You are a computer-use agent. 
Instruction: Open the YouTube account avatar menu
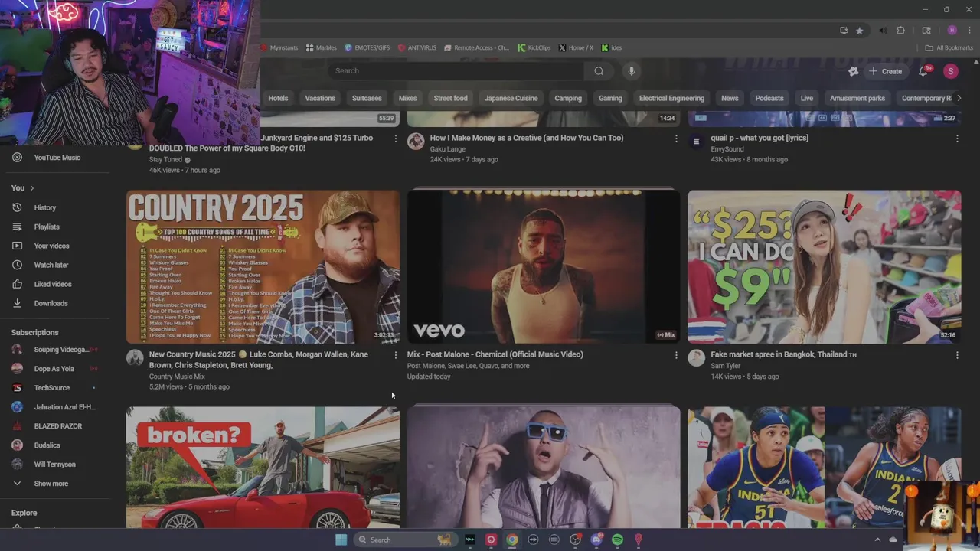(x=950, y=71)
